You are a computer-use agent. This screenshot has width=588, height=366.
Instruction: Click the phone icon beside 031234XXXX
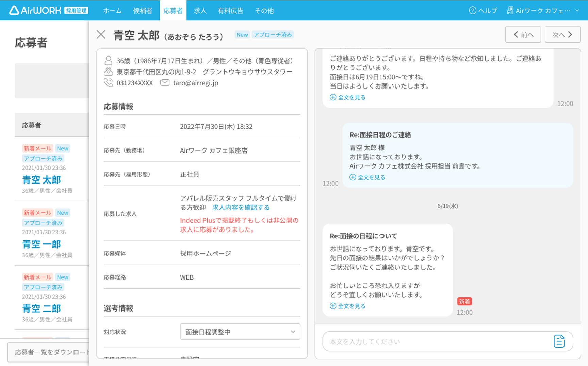click(108, 83)
